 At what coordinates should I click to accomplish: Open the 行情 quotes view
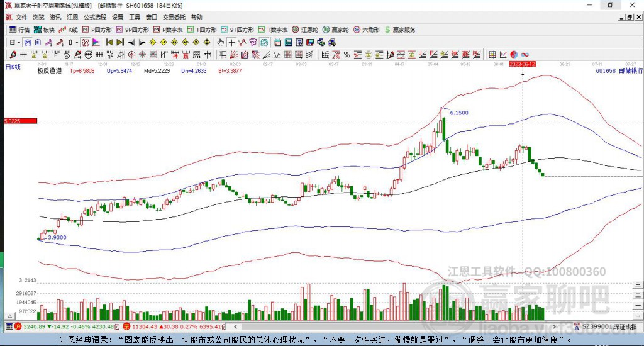click(x=19, y=30)
